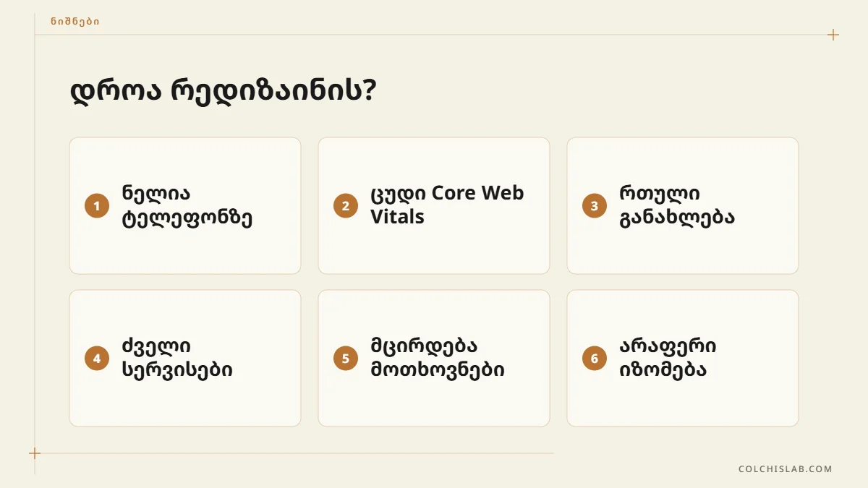
Task: Click the empty area of card 4
Action: coord(185,405)
